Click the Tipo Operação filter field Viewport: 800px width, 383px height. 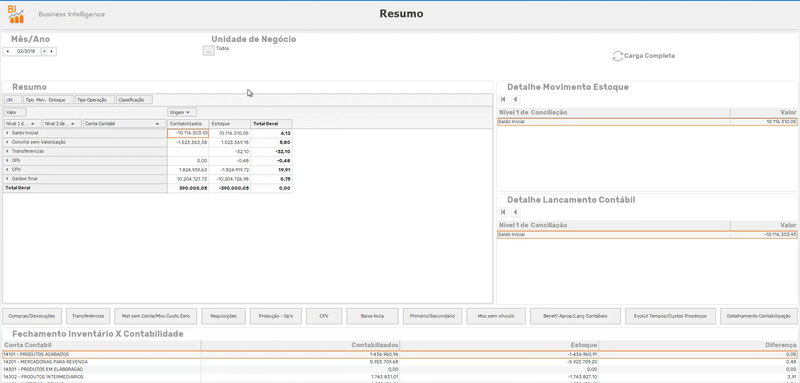click(x=95, y=100)
